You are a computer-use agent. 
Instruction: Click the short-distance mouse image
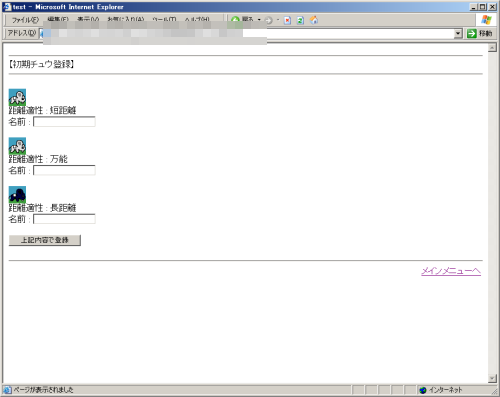click(17, 97)
